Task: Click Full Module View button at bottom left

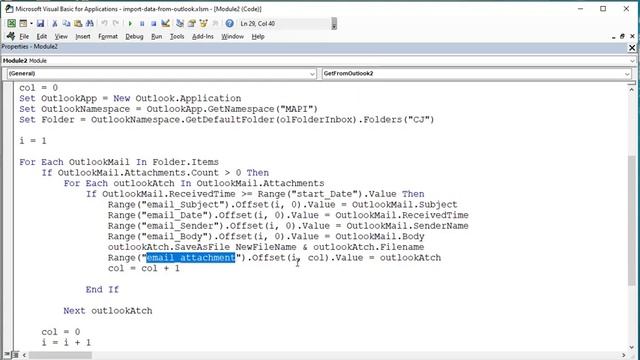Action: point(15,355)
